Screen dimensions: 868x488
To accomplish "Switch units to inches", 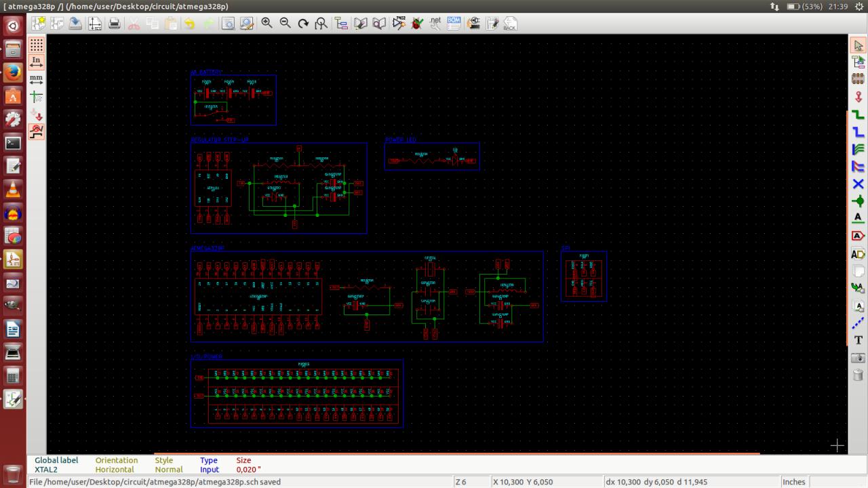I will (37, 62).
